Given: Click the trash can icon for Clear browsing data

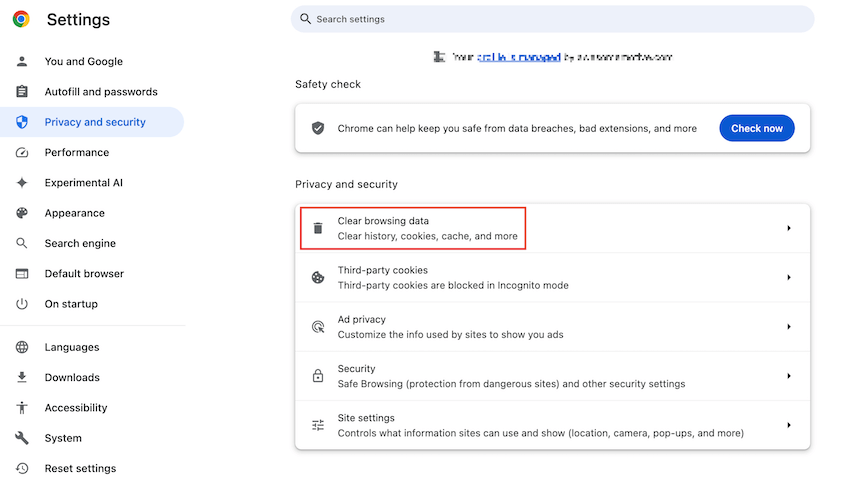Looking at the screenshot, I should coord(318,228).
